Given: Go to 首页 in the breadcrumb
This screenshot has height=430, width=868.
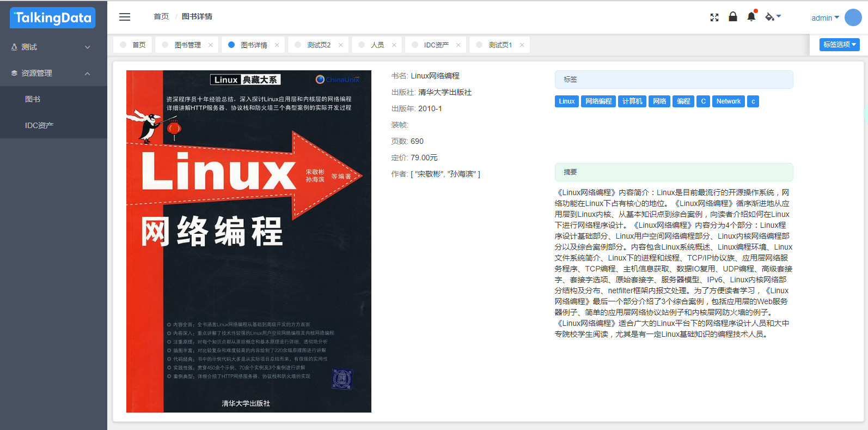Looking at the screenshot, I should 161,17.
